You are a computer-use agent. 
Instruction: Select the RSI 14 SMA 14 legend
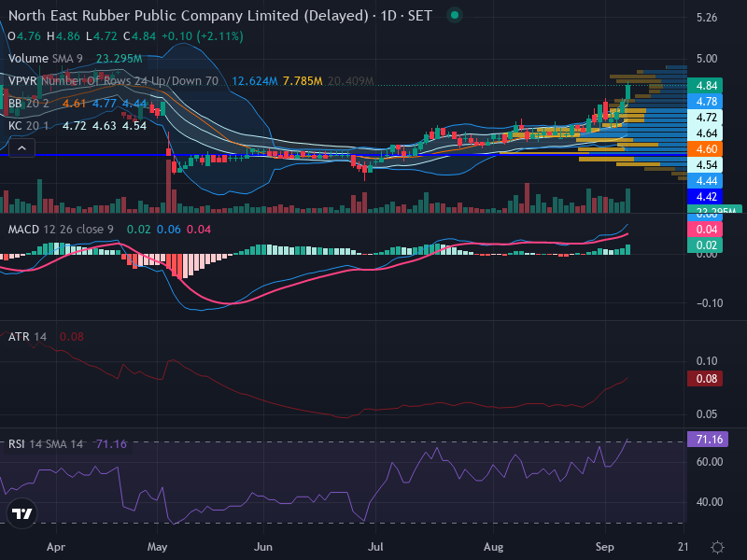[45, 444]
